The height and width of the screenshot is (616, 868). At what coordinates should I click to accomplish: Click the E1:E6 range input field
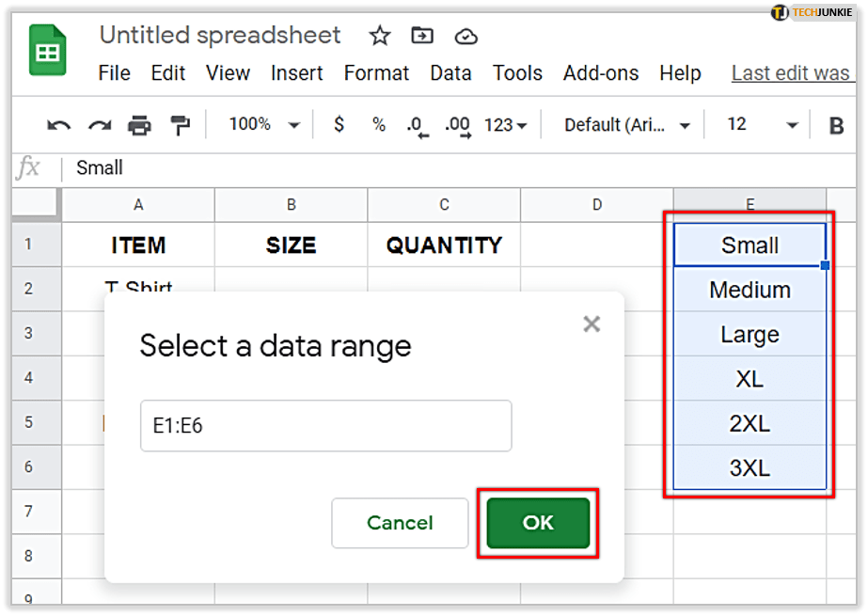(x=325, y=426)
